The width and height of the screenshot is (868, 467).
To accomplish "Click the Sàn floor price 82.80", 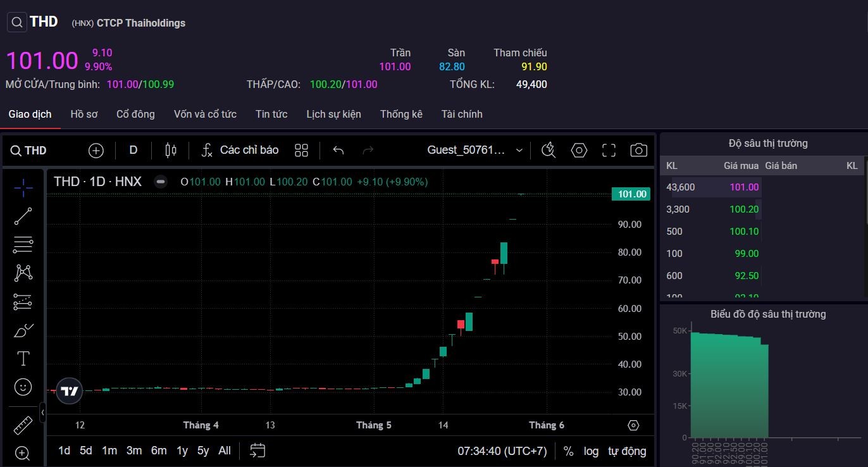I will point(452,67).
